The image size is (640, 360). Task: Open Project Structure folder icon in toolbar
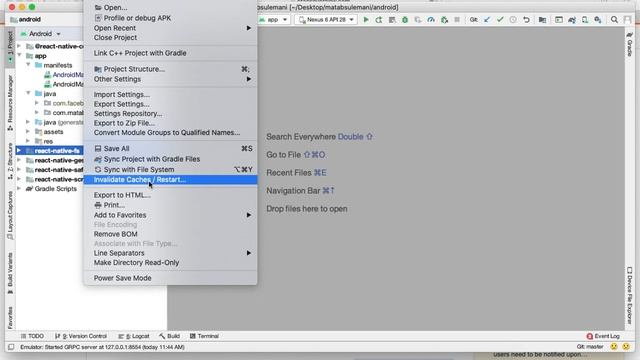pos(542,20)
